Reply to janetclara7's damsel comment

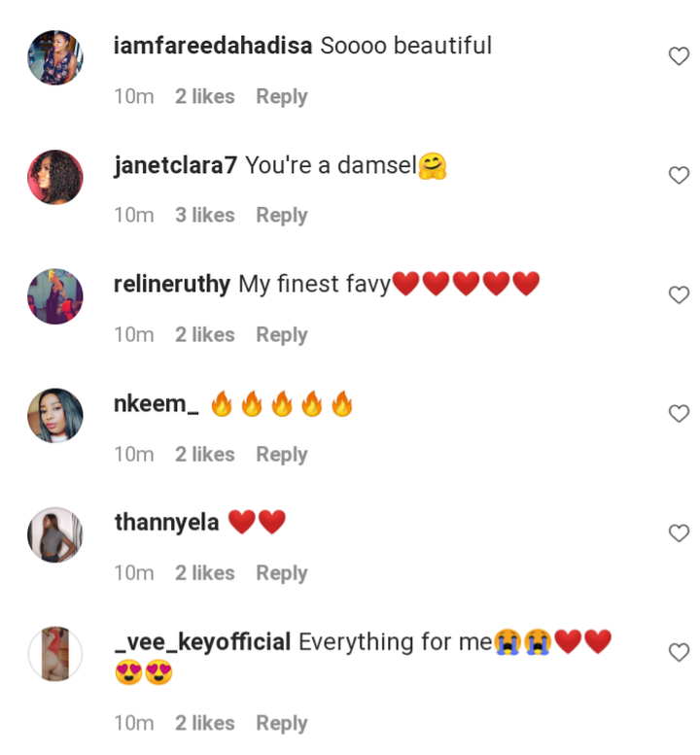point(281,216)
